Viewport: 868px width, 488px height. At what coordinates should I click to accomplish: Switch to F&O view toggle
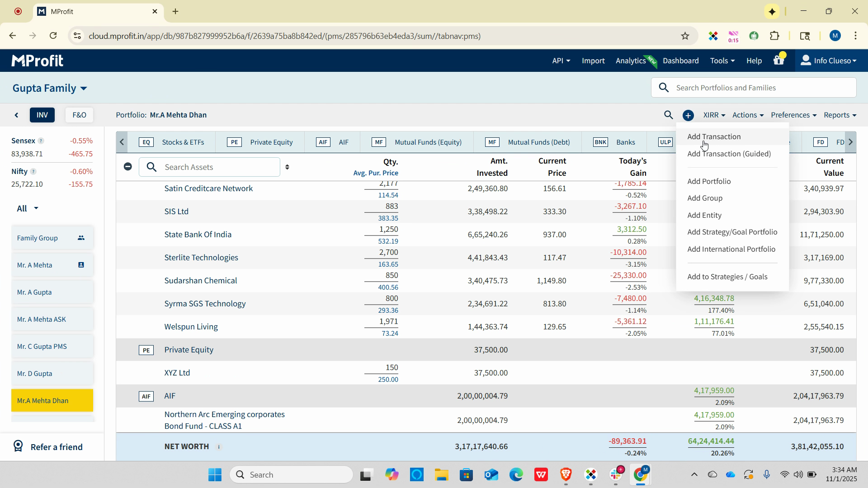tap(79, 115)
